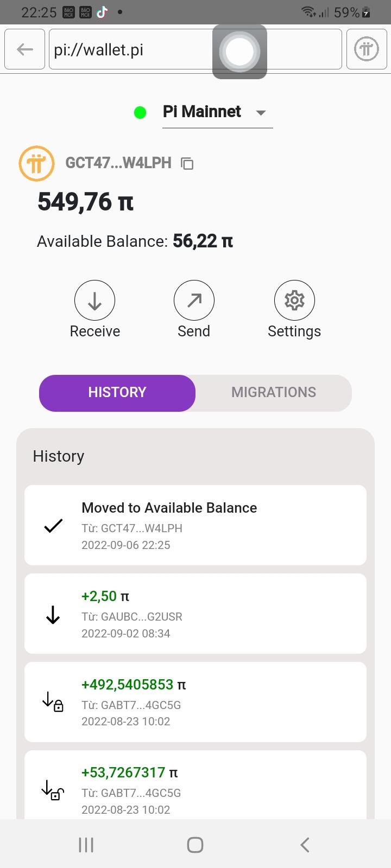
Task: Tap the back arrow in browser bar
Action: [x=24, y=49]
